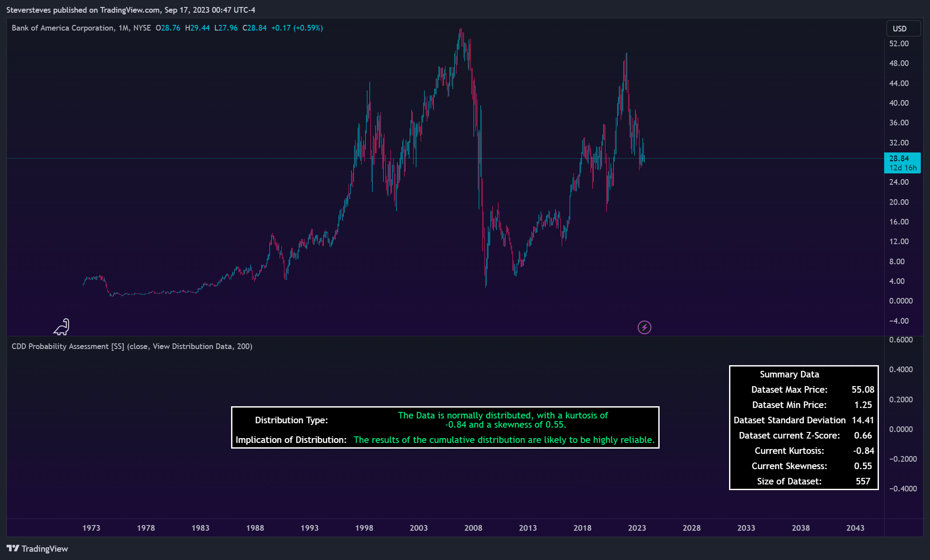930x560 pixels.
Task: Click the 2013 label on time axis
Action: click(528, 528)
